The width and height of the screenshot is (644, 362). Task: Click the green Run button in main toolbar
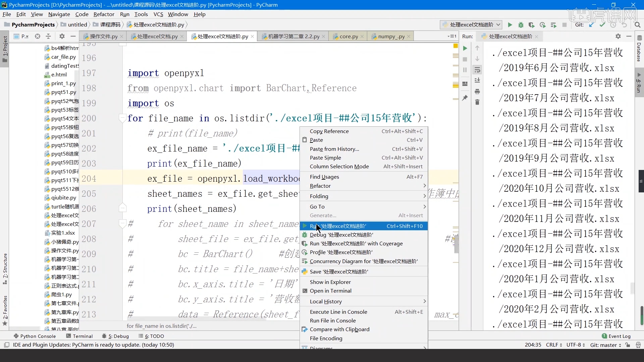[510, 25]
